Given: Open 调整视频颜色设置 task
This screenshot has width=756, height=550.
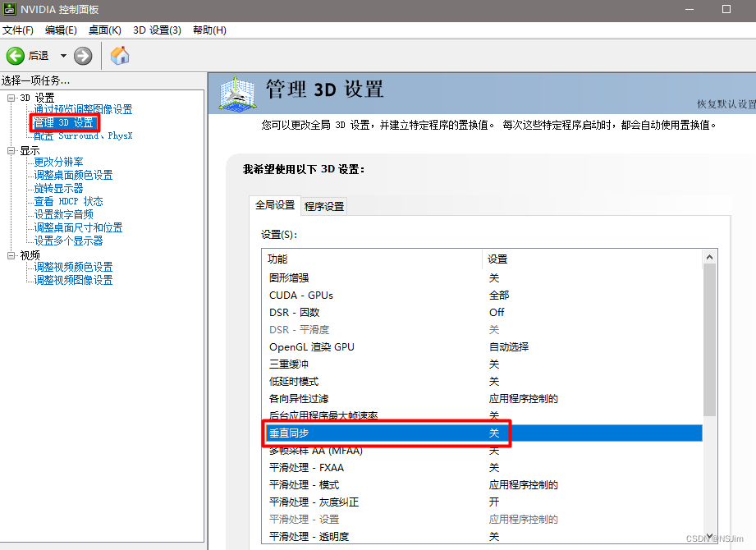Looking at the screenshot, I should (73, 267).
